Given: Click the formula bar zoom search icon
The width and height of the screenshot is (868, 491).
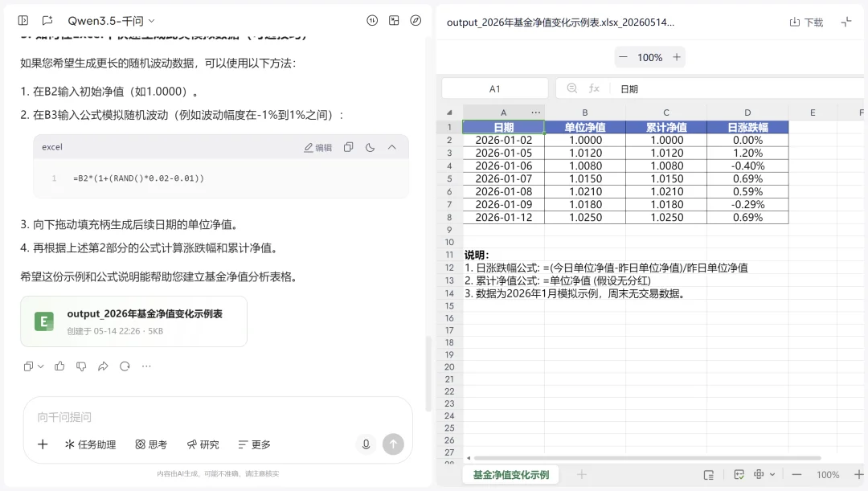Looking at the screenshot, I should pyautogui.click(x=572, y=88).
